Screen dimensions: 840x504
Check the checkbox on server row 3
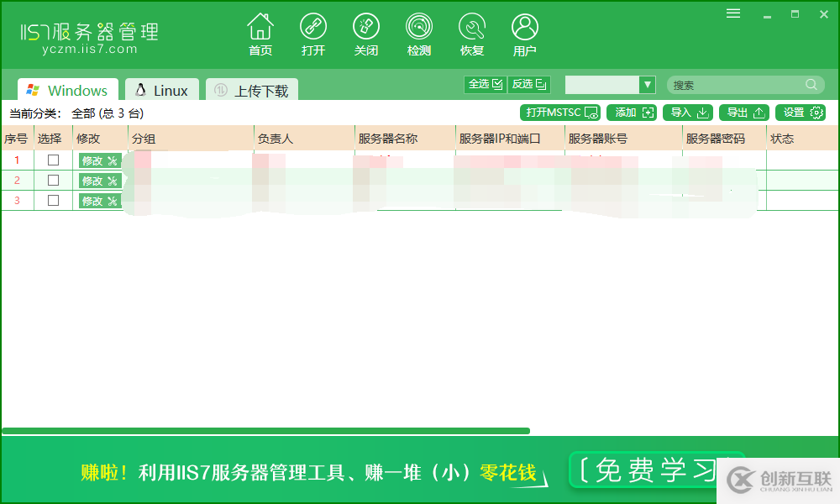[x=53, y=200]
